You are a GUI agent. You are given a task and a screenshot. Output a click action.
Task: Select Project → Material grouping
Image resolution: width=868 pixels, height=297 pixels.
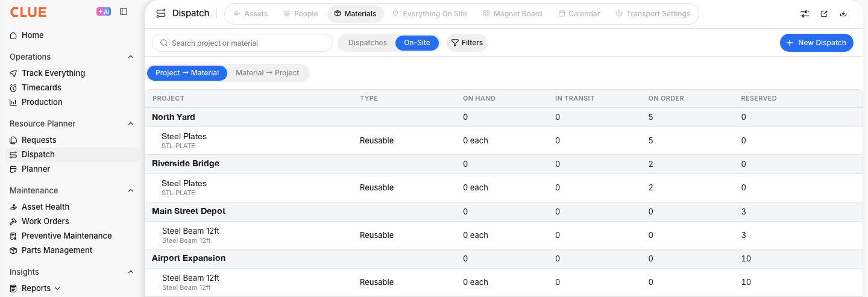187,73
